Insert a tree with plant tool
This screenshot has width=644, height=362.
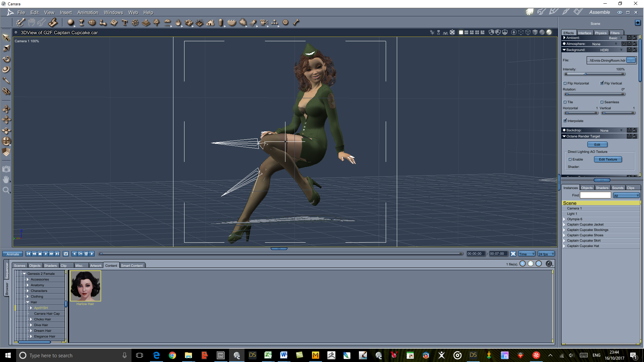coord(156,22)
